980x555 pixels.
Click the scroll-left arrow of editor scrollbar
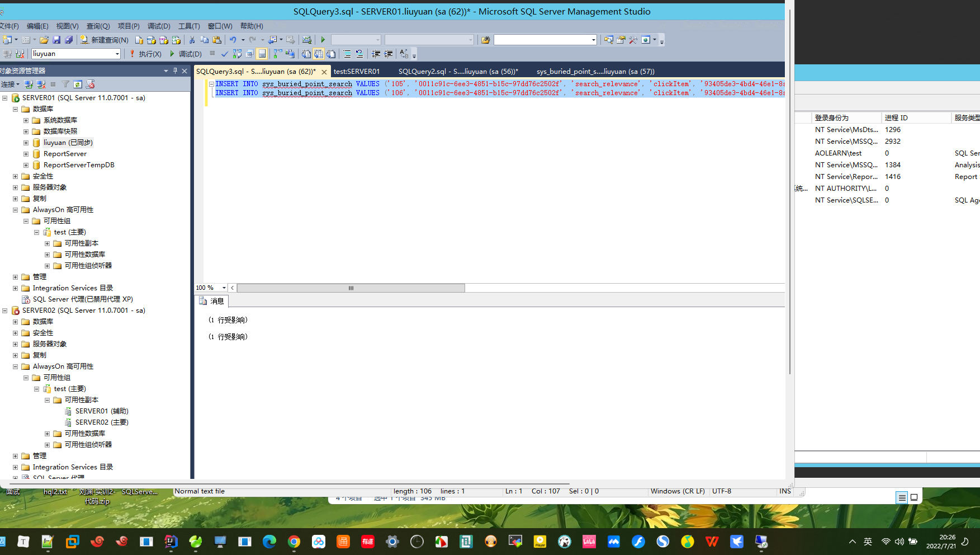[233, 288]
